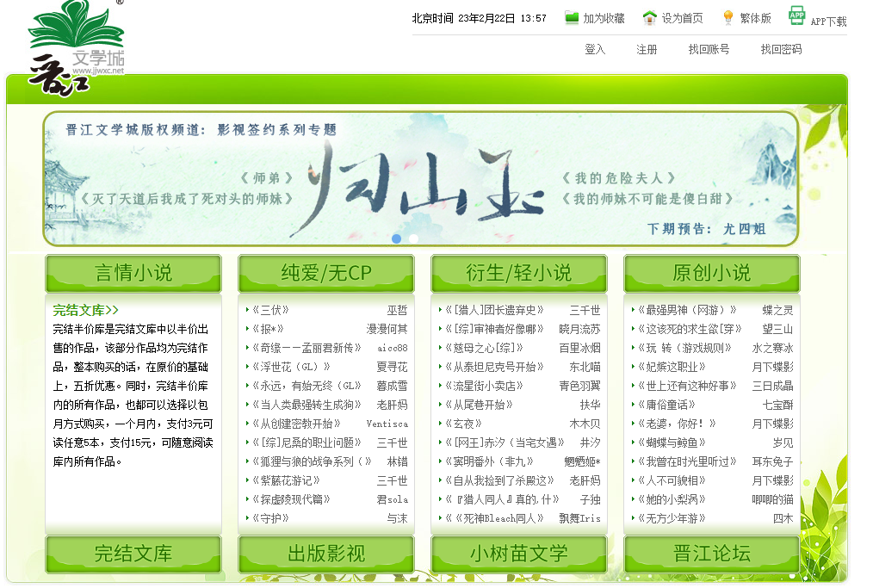Open 完结文库 bottom button
The width and height of the screenshot is (873, 588).
tap(133, 554)
